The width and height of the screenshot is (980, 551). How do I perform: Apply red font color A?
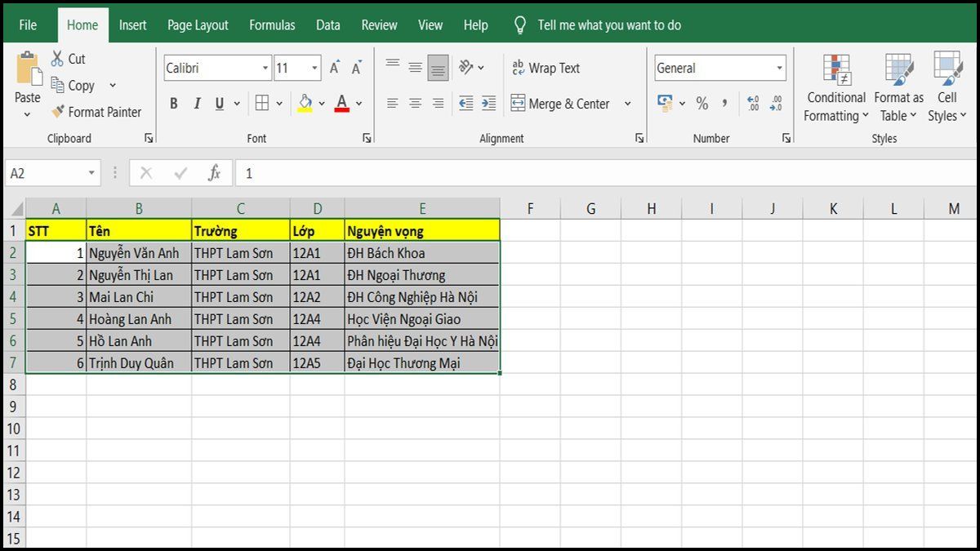342,104
